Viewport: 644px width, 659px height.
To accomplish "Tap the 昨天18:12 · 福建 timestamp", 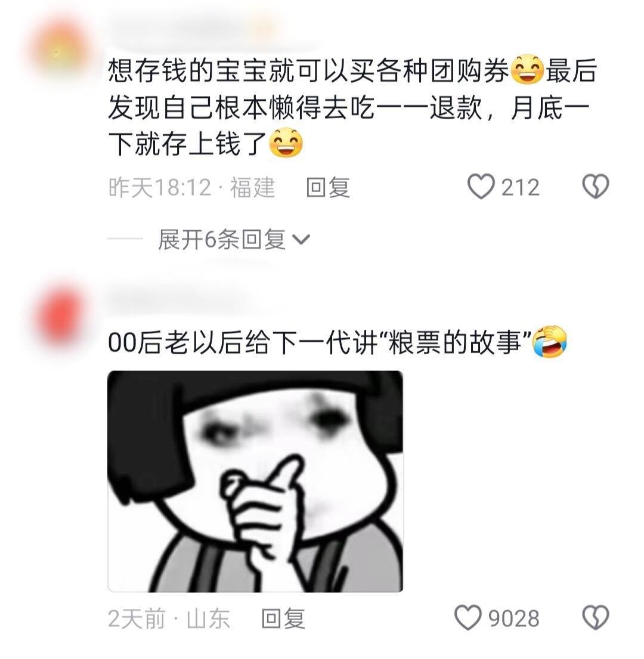I will point(191,187).
